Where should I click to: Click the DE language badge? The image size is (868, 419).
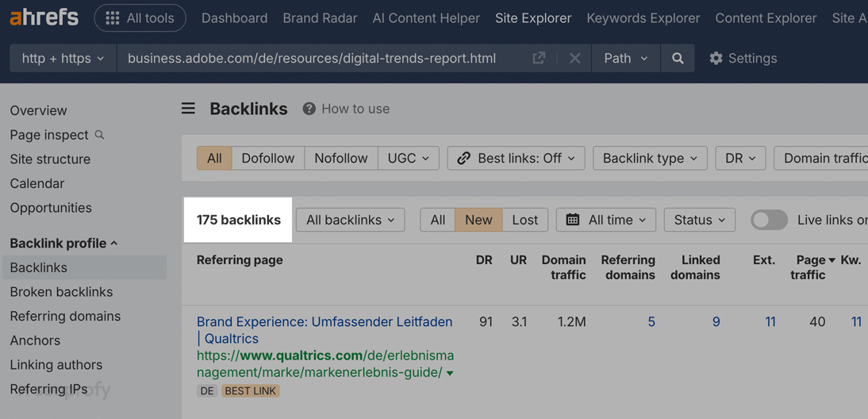tap(207, 391)
